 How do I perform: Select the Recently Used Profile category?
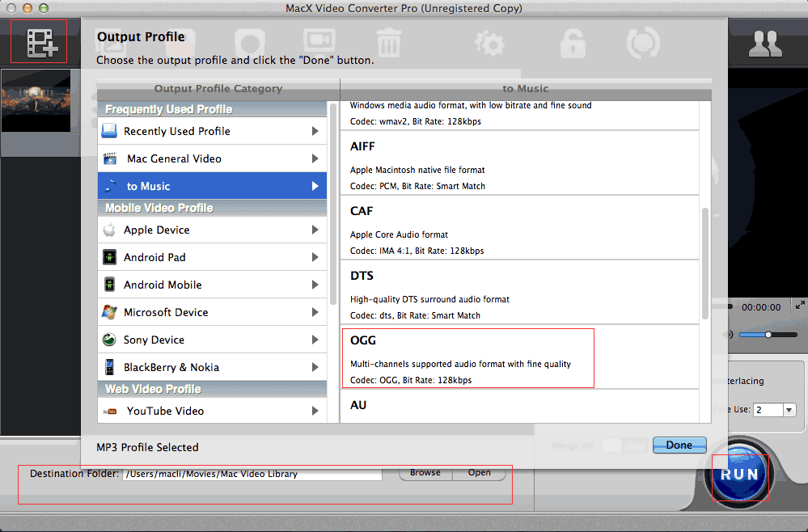pyautogui.click(x=212, y=131)
